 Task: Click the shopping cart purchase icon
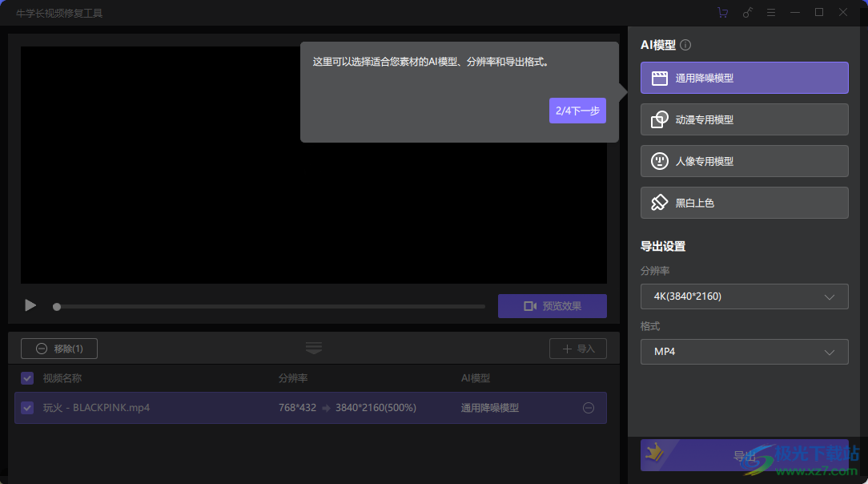(722, 12)
